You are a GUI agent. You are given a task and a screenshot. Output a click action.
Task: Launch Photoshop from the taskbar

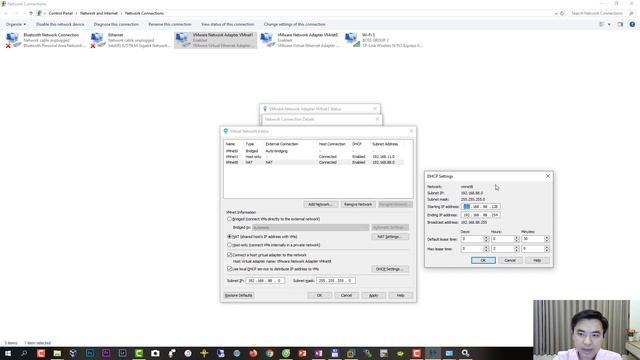[x=90, y=353]
